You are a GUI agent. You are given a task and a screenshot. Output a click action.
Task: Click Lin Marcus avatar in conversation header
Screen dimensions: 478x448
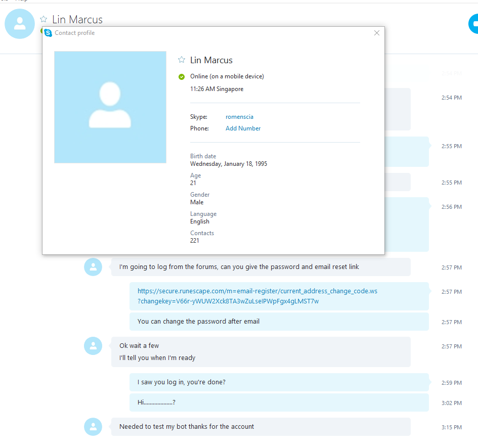[x=20, y=24]
